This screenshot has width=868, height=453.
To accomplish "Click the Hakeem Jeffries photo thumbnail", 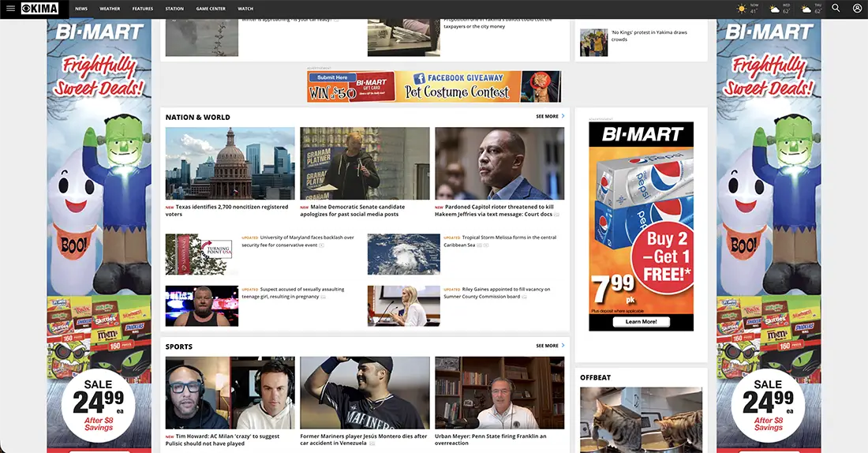I will tap(499, 163).
